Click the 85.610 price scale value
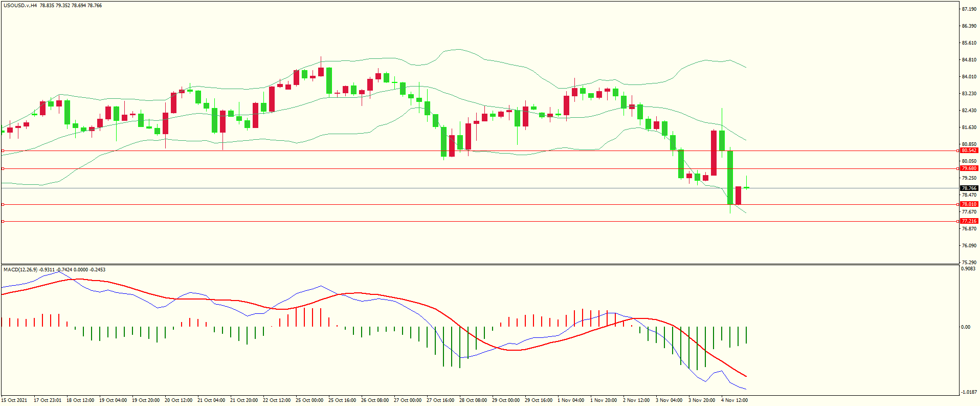 pos(969,43)
